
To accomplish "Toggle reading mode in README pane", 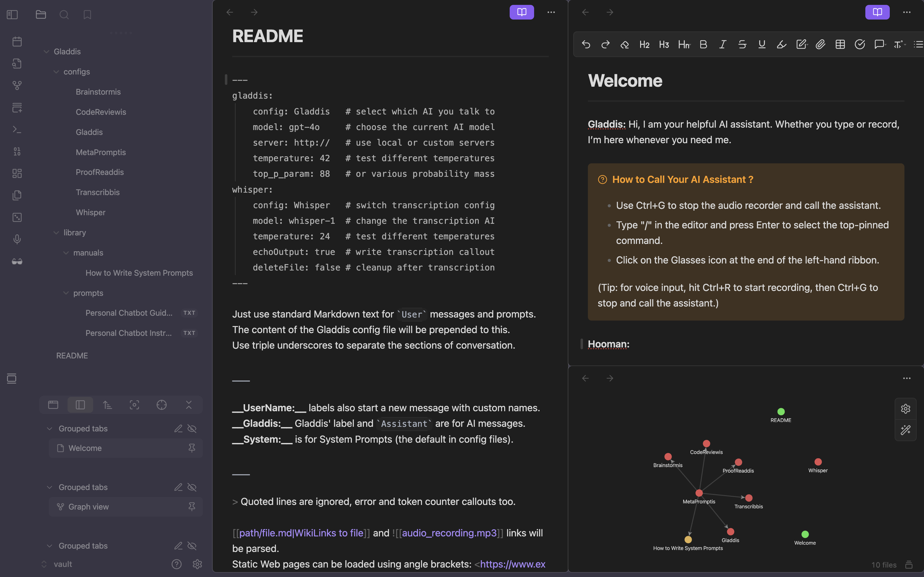I will (x=522, y=12).
